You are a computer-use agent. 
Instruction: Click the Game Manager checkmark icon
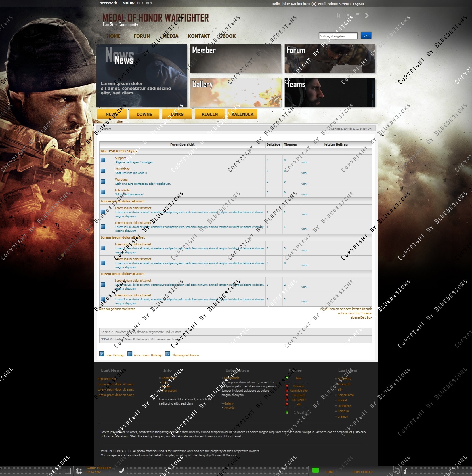click(x=121, y=471)
